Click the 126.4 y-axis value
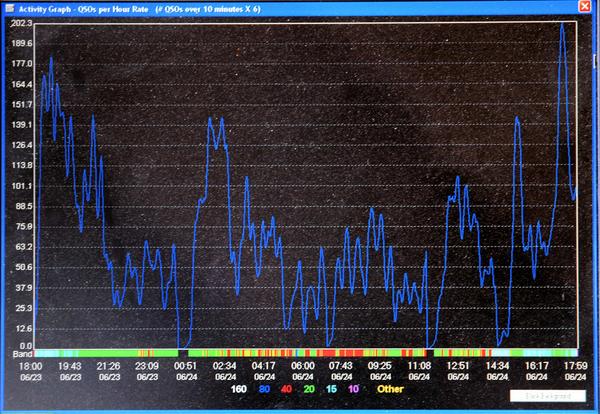600x414 pixels. coord(21,145)
